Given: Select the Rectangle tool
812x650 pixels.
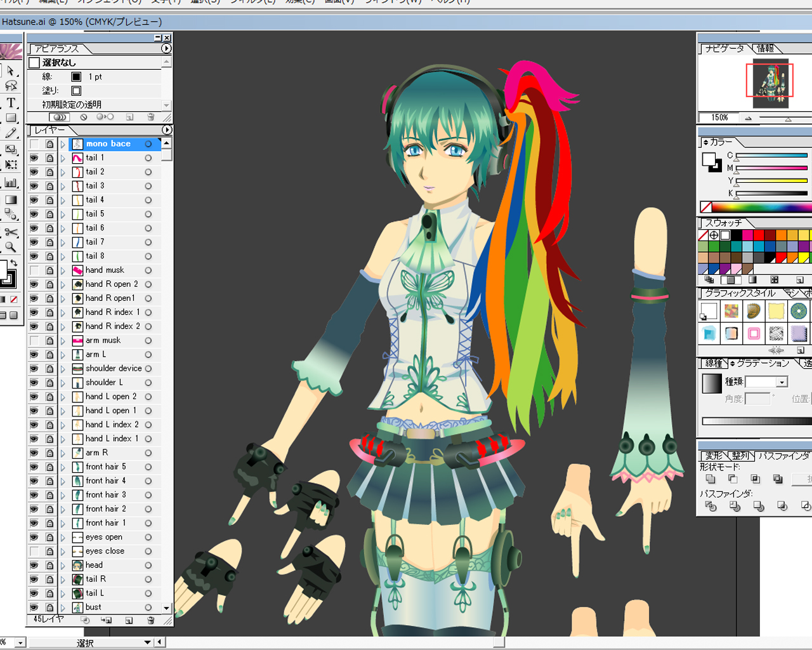Looking at the screenshot, I should coord(11,117).
